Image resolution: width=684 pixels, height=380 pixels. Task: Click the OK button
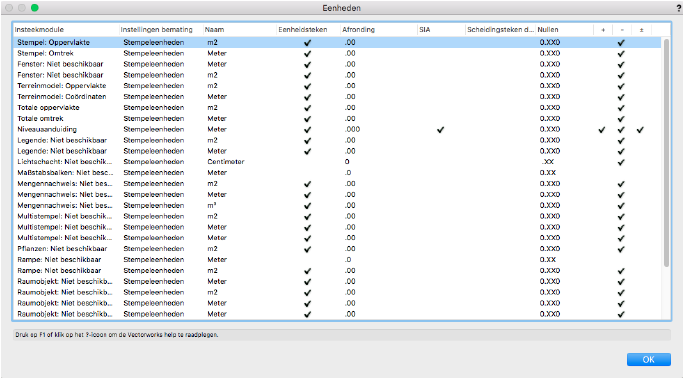649,359
